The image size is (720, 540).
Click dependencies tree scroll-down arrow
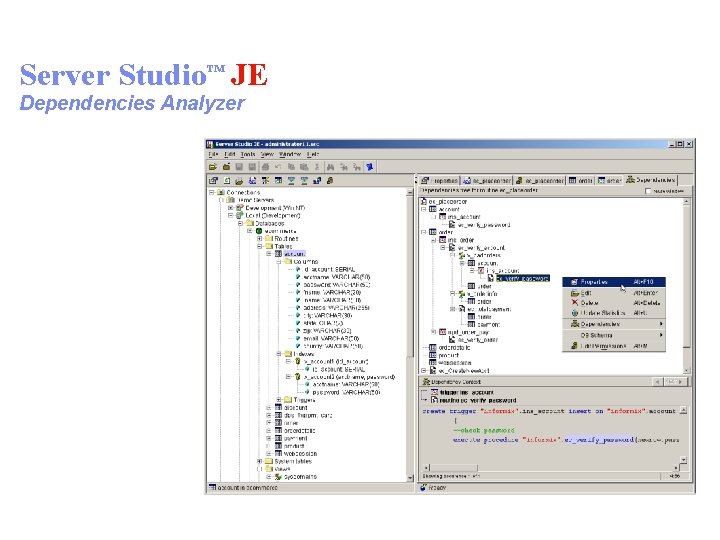pos(686,370)
